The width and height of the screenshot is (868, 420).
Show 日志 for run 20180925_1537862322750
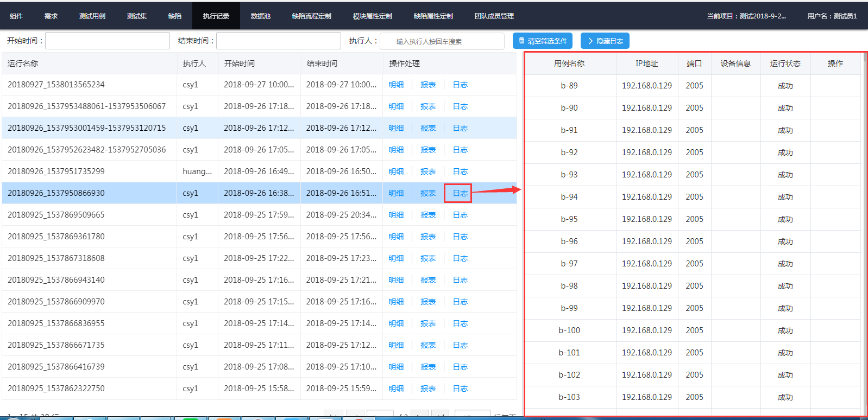pyautogui.click(x=460, y=389)
